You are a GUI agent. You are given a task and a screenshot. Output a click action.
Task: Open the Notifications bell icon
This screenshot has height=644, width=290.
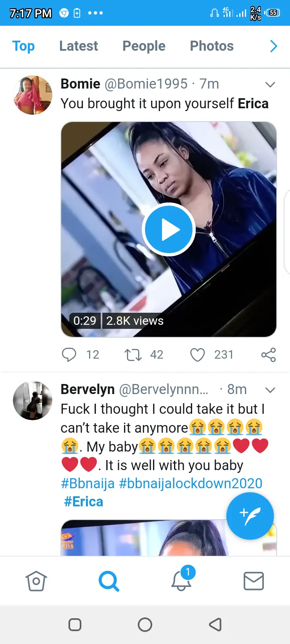pos(181,581)
